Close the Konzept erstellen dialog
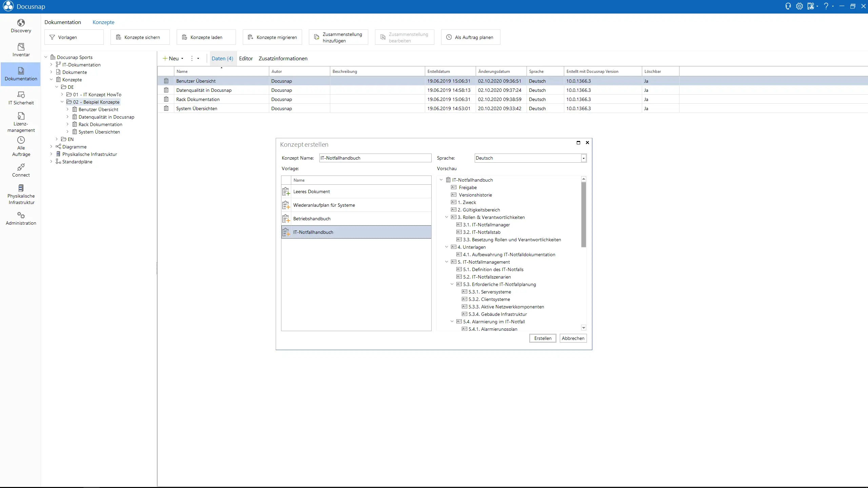This screenshot has height=488, width=868. (587, 143)
